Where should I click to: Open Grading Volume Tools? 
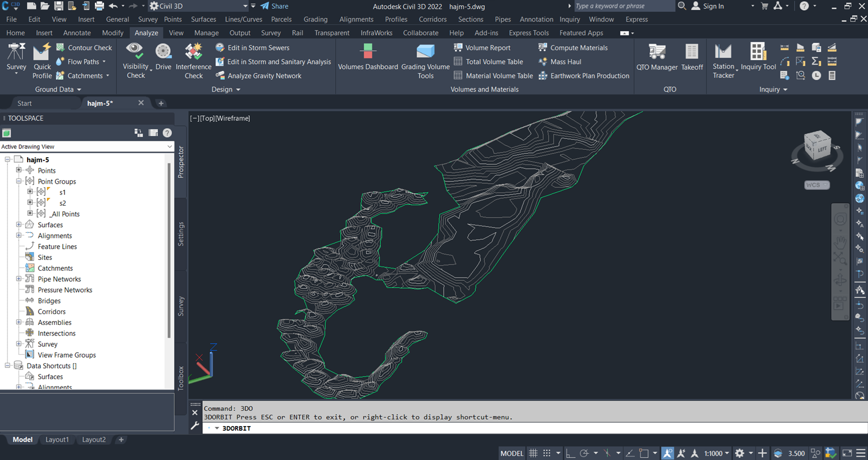coord(426,61)
